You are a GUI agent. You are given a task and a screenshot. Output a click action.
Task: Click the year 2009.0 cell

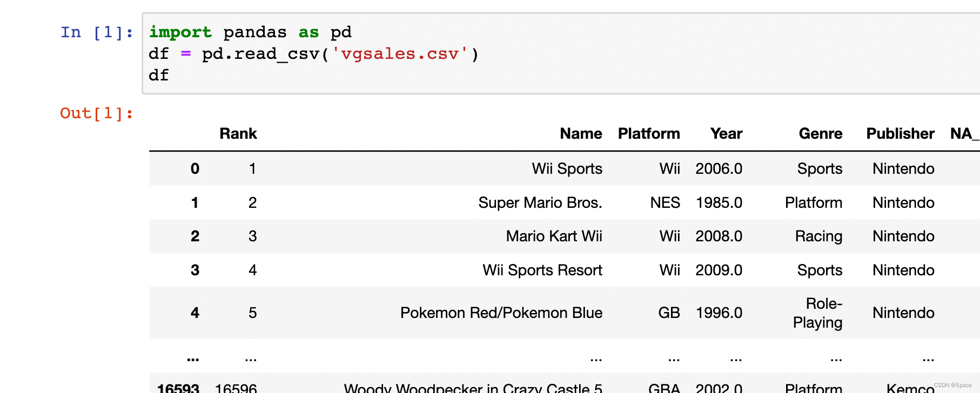click(x=719, y=270)
